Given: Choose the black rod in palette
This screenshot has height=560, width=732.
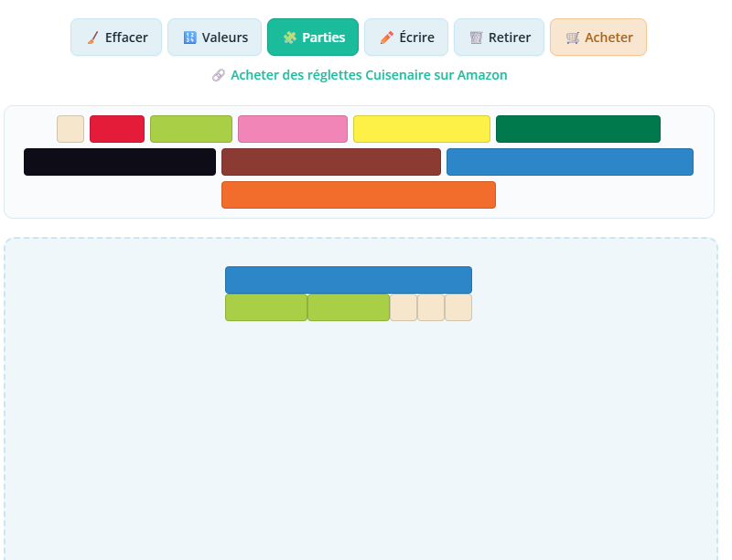Looking at the screenshot, I should pyautogui.click(x=120, y=162).
